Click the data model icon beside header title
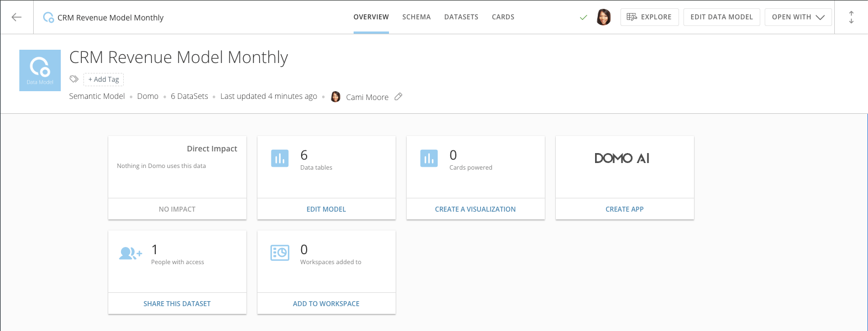 click(x=49, y=17)
